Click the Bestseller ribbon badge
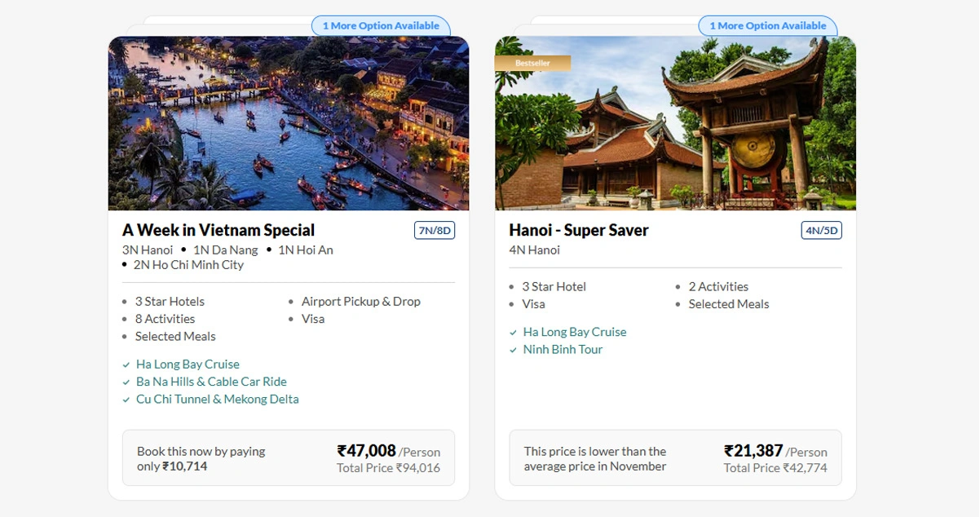Screen dimensions: 980x517 (532, 63)
